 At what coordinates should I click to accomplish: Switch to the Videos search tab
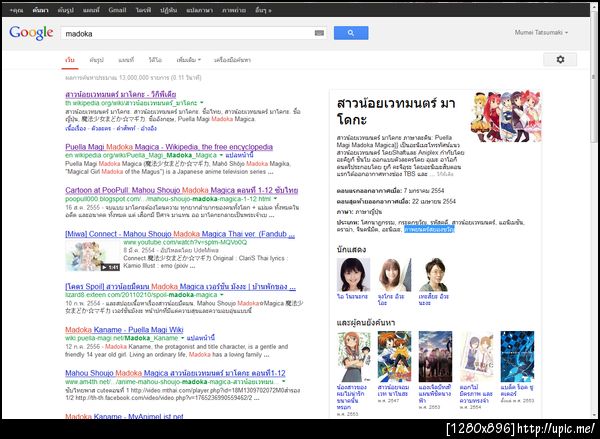click(x=155, y=60)
